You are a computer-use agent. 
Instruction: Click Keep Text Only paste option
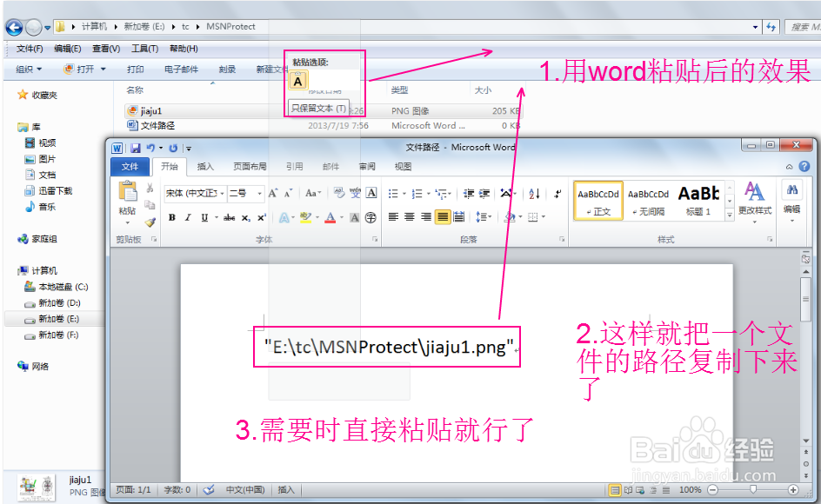pos(298,81)
